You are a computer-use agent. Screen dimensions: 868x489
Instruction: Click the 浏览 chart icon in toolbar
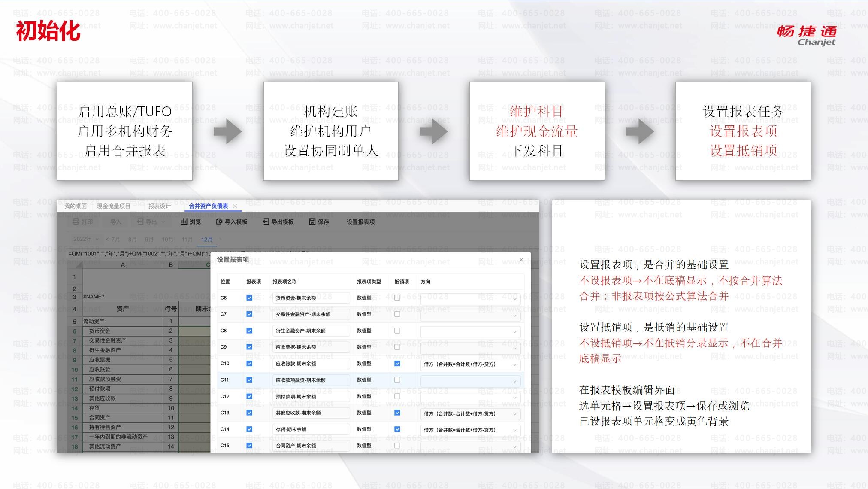pyautogui.click(x=184, y=222)
